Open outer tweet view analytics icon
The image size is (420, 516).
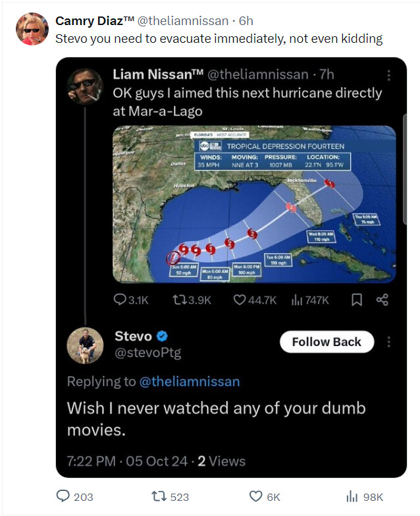tap(352, 496)
